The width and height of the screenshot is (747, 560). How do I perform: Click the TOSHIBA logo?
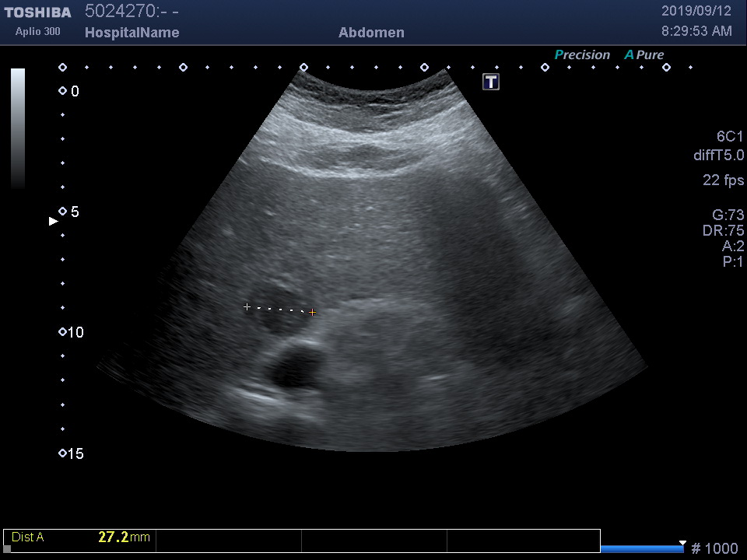(x=37, y=12)
